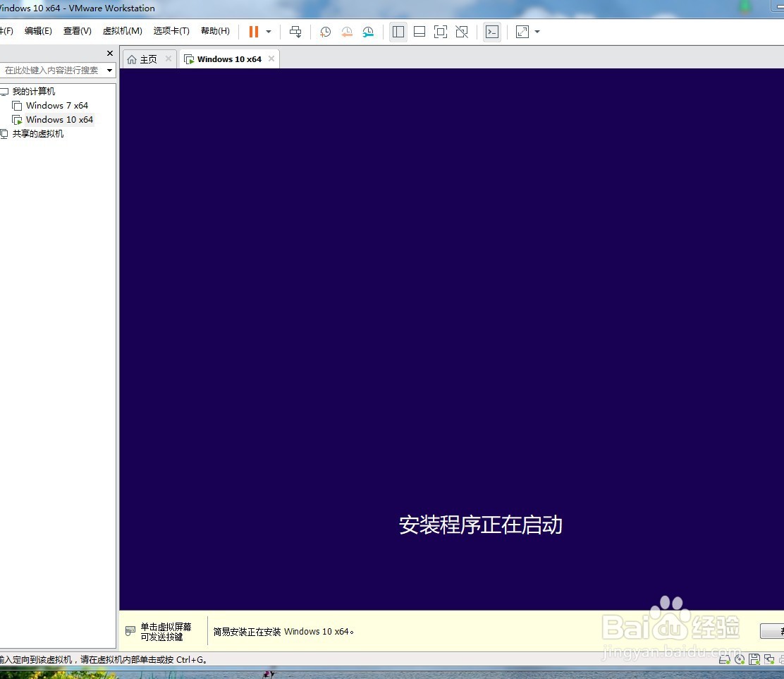Open the 虚拟机(M) menu
The height and width of the screenshot is (679, 784).
click(123, 31)
